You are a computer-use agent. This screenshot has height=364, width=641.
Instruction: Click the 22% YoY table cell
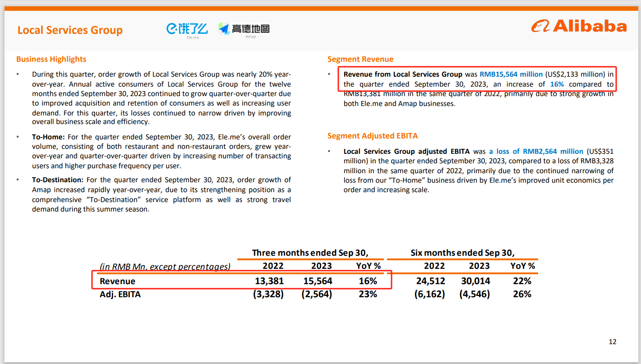pyautogui.click(x=522, y=281)
